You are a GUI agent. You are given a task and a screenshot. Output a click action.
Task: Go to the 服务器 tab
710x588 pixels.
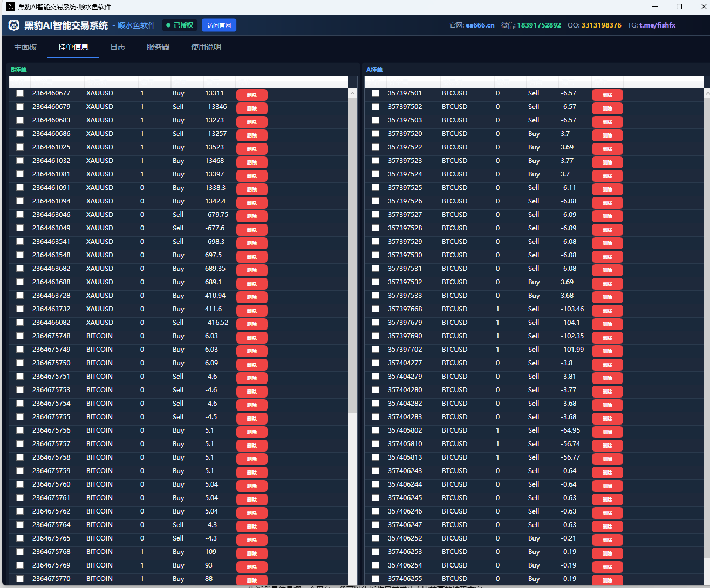pyautogui.click(x=158, y=47)
